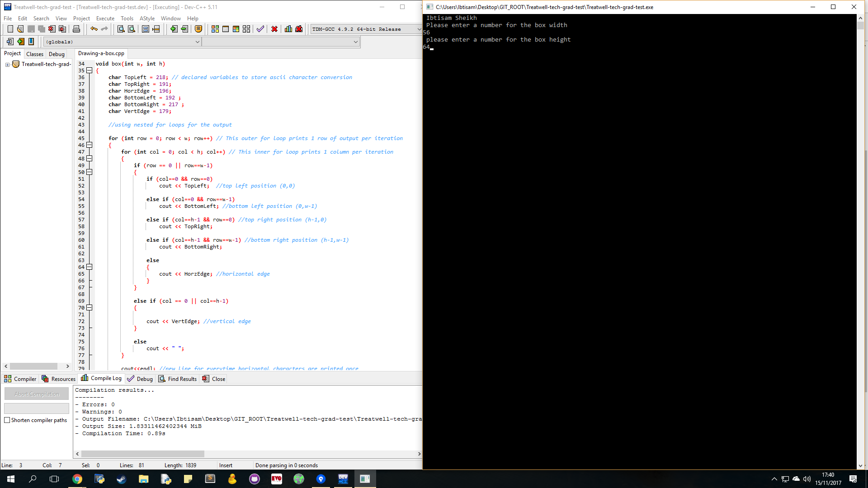The height and width of the screenshot is (488, 868).
Task: Click the Profile analysis chart icon
Action: pyautogui.click(x=288, y=29)
